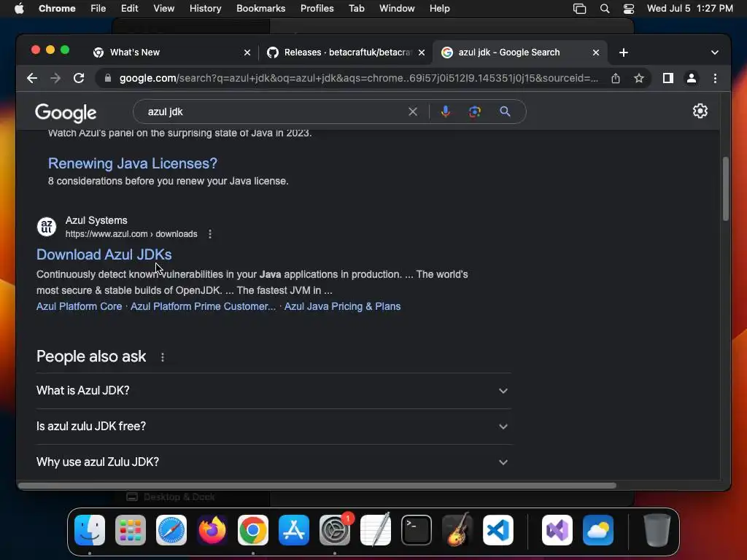Click the date and time clock

point(689,9)
